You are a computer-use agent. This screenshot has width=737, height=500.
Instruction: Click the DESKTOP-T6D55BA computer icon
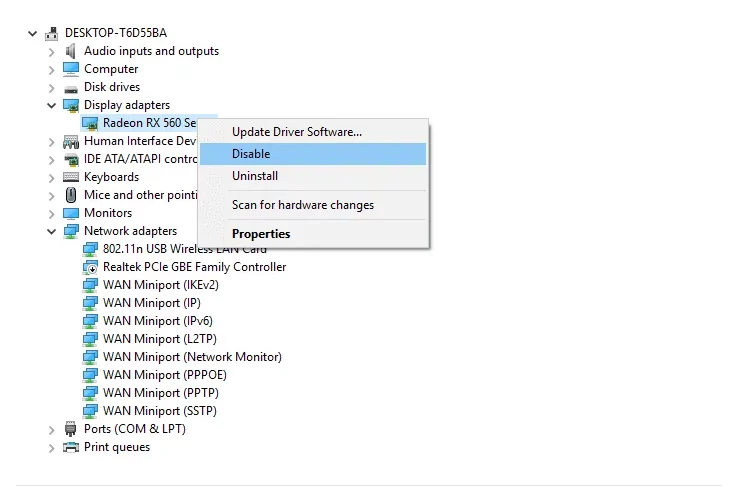coord(52,33)
